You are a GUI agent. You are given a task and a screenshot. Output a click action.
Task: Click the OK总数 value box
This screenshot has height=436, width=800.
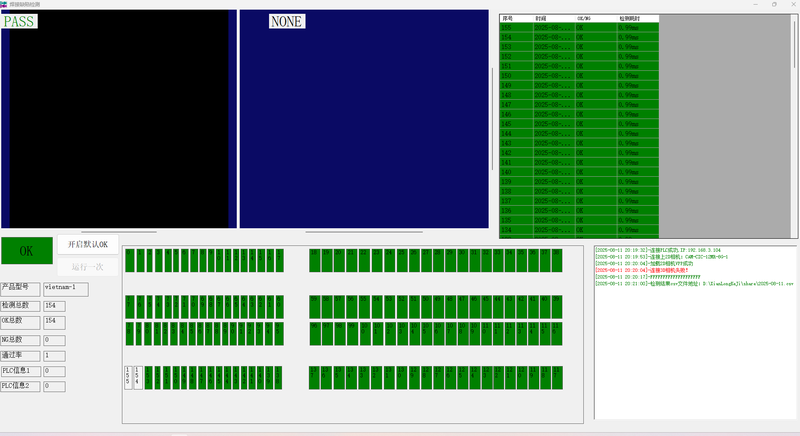coord(54,322)
